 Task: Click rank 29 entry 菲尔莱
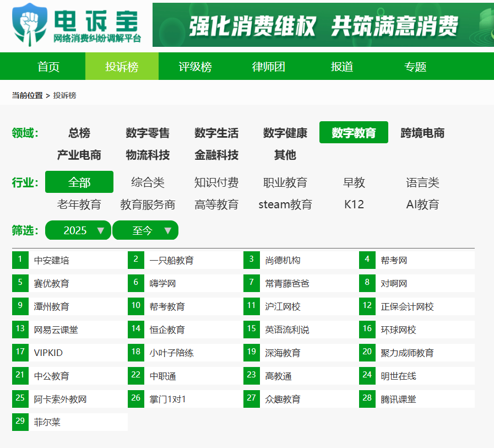pyautogui.click(x=69, y=422)
